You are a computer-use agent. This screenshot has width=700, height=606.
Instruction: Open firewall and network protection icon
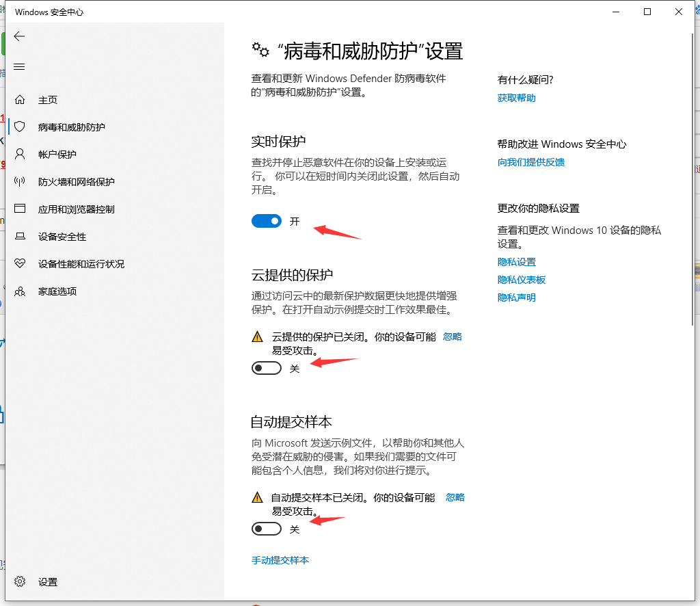point(20,182)
